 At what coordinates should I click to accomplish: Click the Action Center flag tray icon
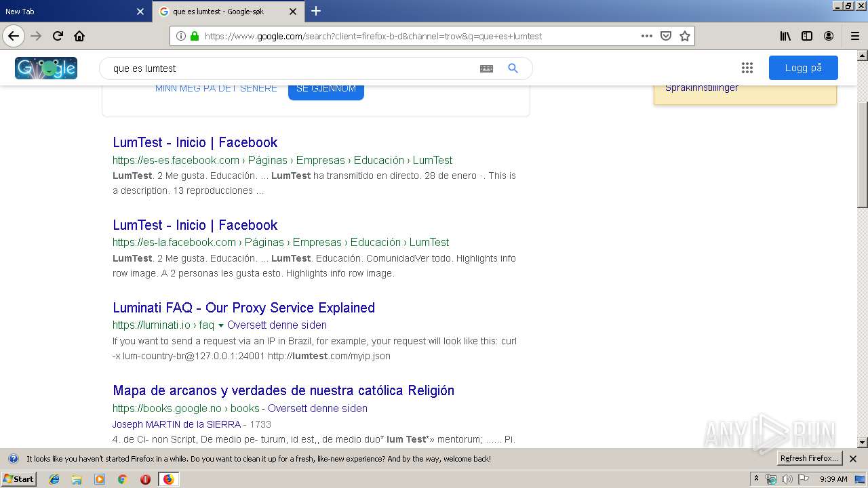tap(804, 479)
